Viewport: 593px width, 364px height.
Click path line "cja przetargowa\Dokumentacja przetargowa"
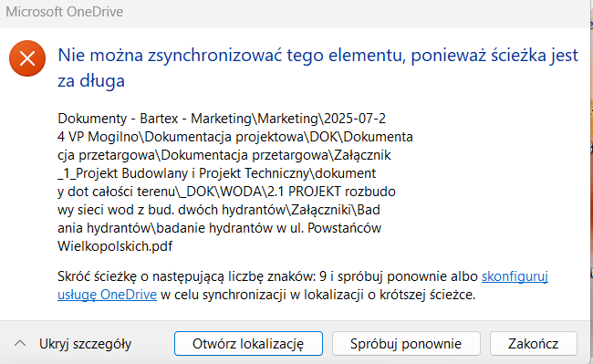click(224, 155)
